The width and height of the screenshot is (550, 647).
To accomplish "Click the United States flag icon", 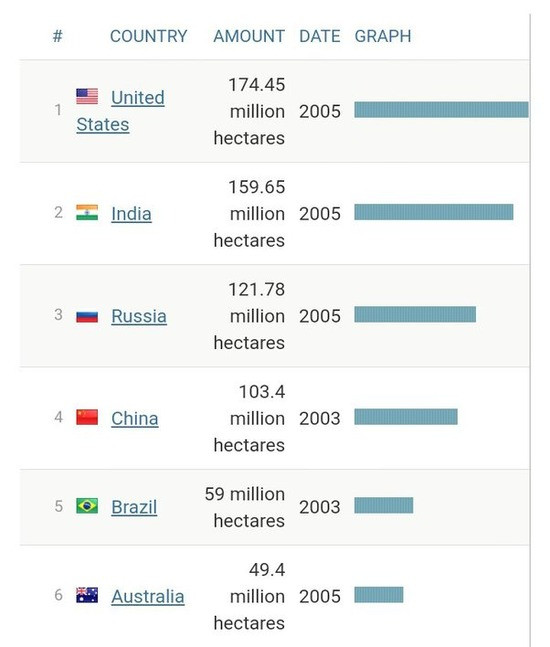I will (87, 96).
